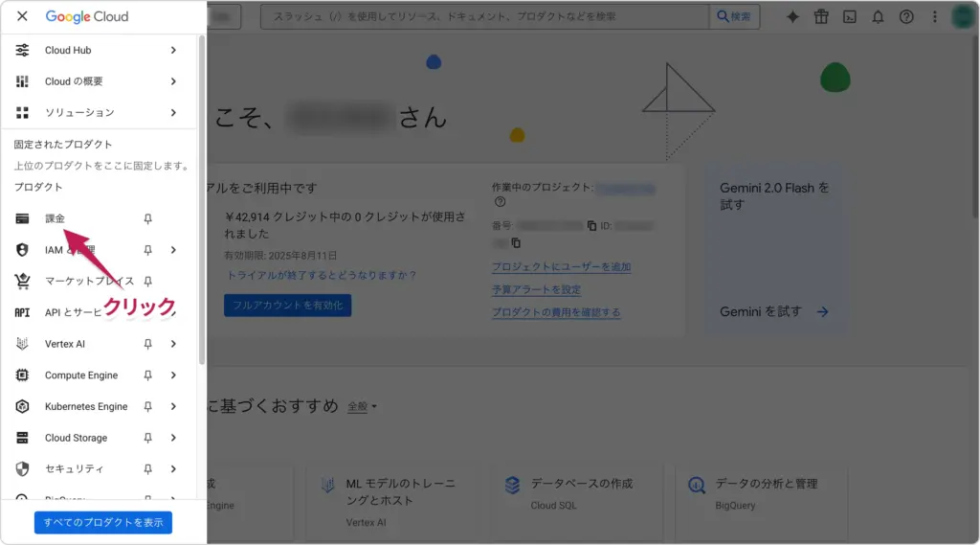Click the 検索 search button
Screen dimensions: 980x545
(x=734, y=16)
